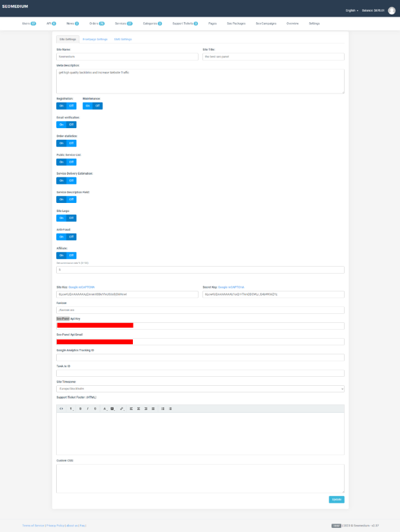Open the Orders menu item

point(97,24)
